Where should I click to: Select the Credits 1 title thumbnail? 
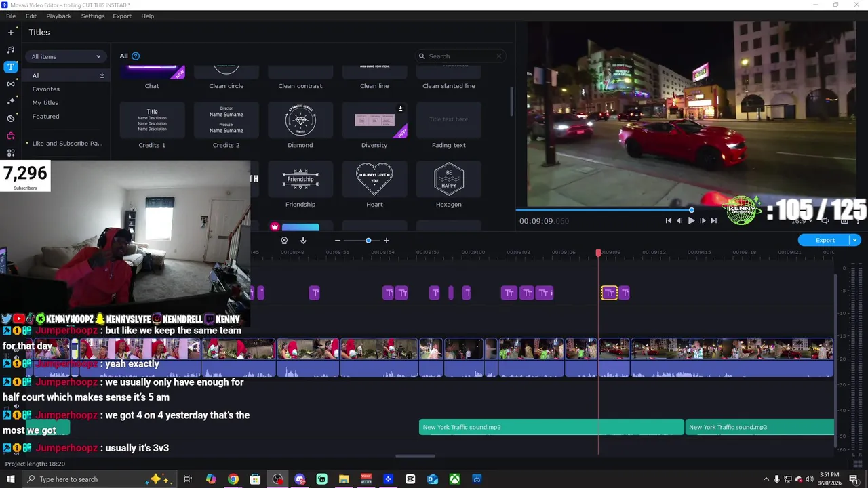click(x=152, y=120)
